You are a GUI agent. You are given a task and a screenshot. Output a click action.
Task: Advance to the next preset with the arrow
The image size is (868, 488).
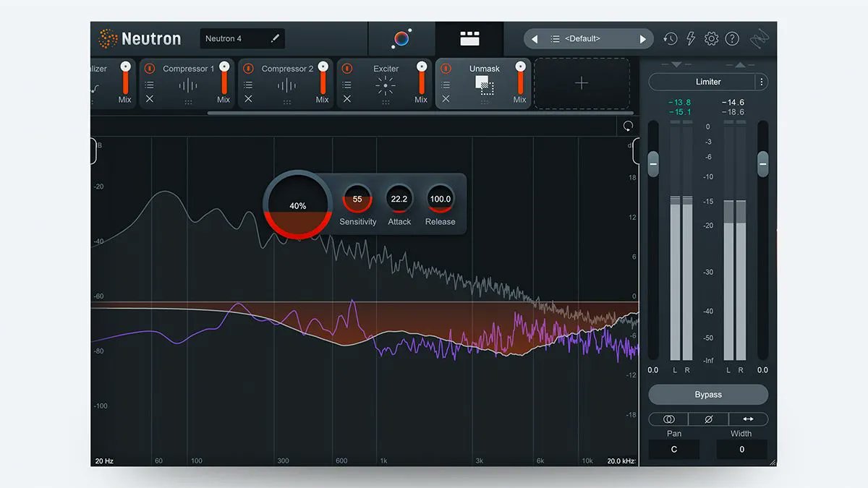[642, 38]
